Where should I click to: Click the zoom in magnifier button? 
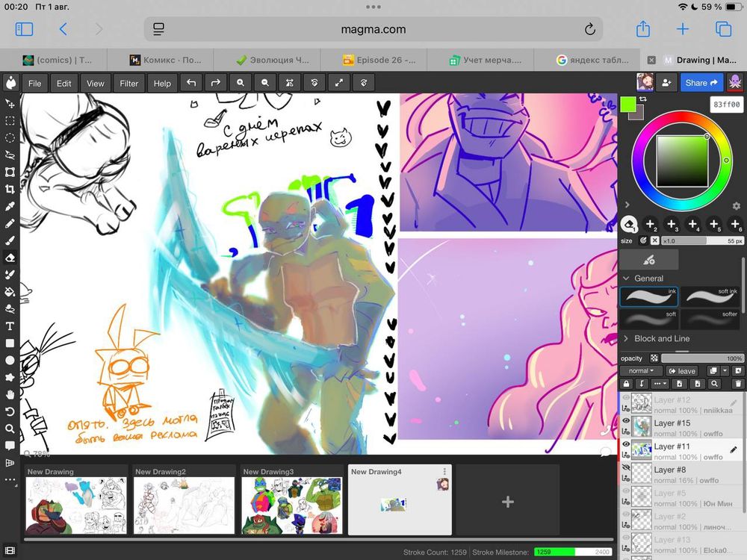coord(241,83)
